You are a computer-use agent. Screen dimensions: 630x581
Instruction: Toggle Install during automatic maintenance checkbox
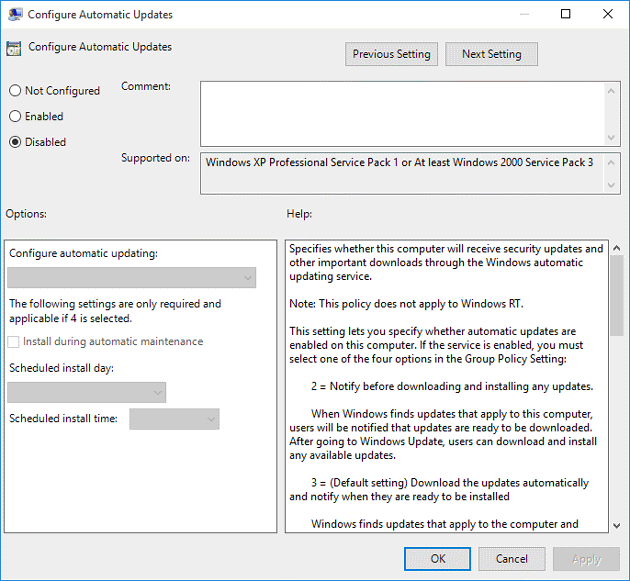(x=15, y=342)
